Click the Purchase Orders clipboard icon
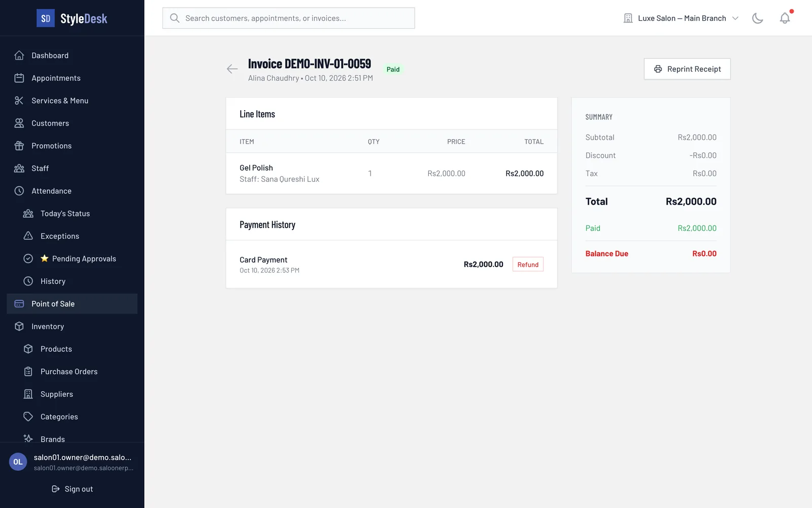This screenshot has height=508, width=812. coord(28,371)
